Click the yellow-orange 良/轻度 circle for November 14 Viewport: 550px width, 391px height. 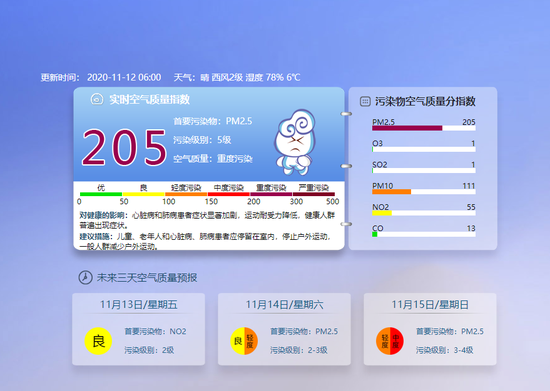[244, 341]
